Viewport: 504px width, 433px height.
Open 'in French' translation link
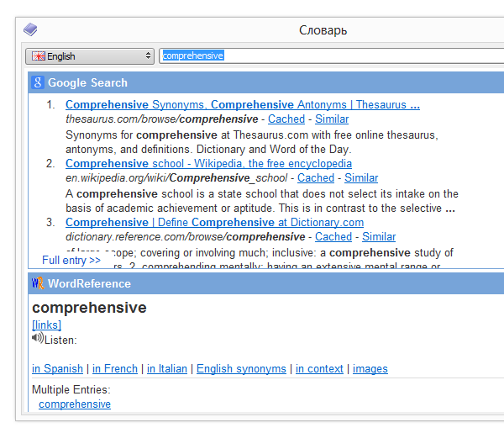coord(115,368)
